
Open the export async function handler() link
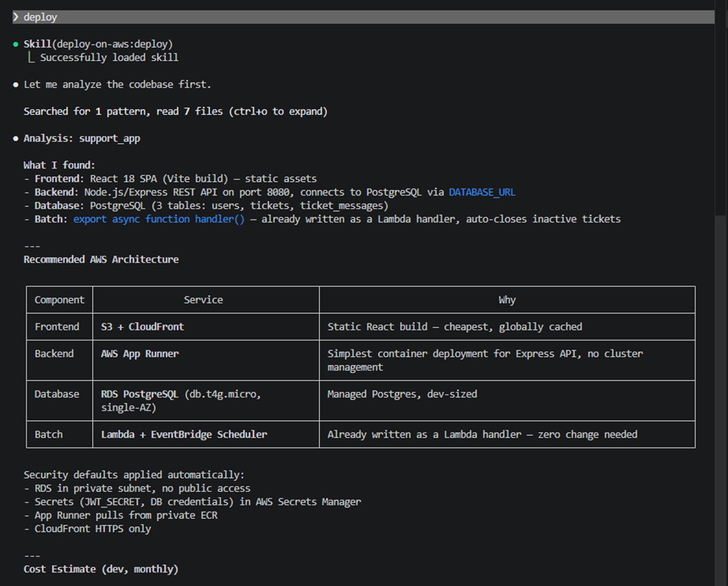coord(159,219)
